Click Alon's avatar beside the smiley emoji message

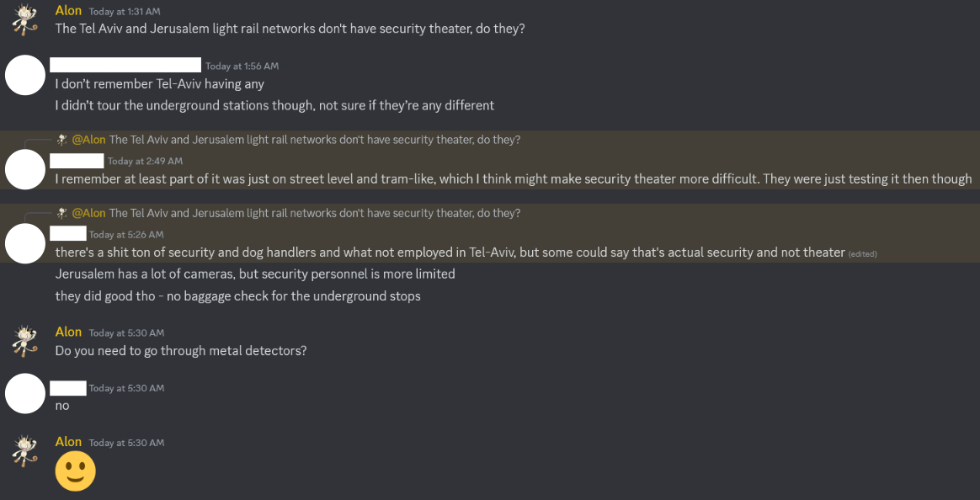24,451
